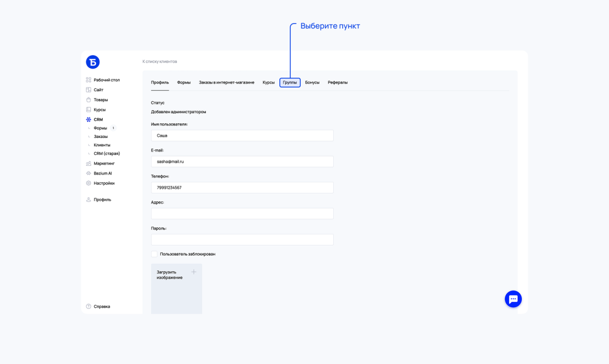The image size is (609, 364).
Task: Open Рабочий стол dashboard icon
Action: coord(89,80)
